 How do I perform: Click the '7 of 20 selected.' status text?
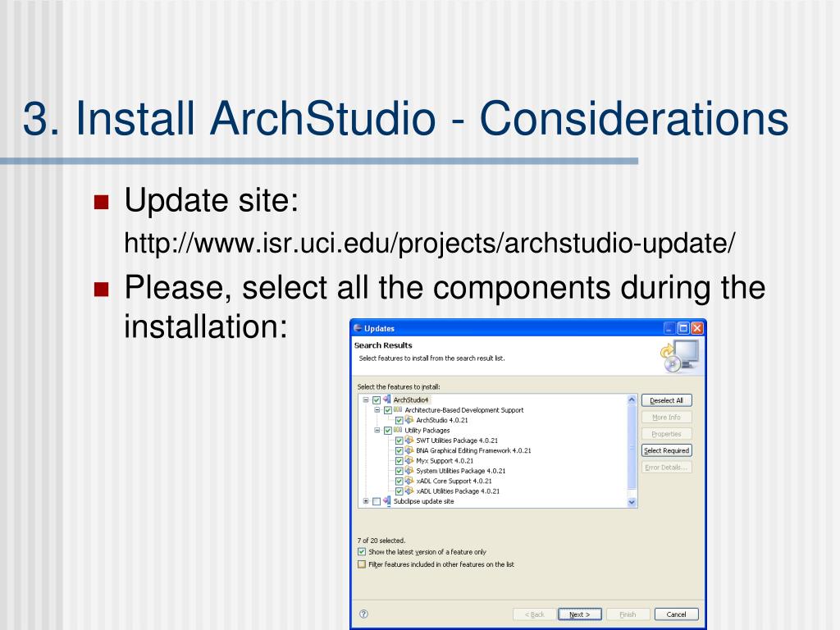381,541
